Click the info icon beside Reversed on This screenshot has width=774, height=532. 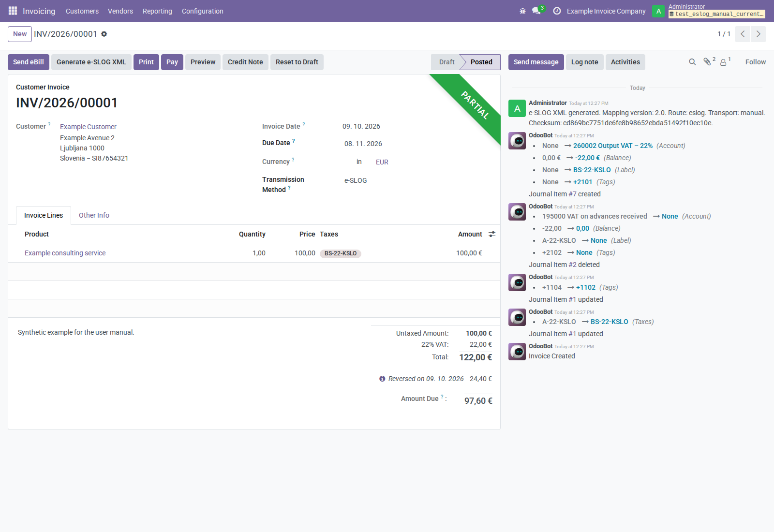[x=382, y=379]
